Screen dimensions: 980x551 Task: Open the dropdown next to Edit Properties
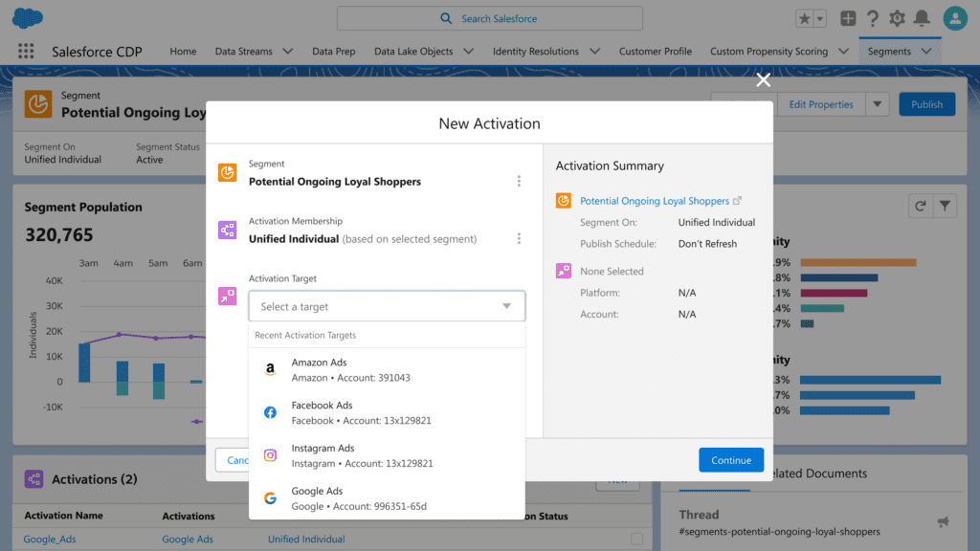[877, 104]
